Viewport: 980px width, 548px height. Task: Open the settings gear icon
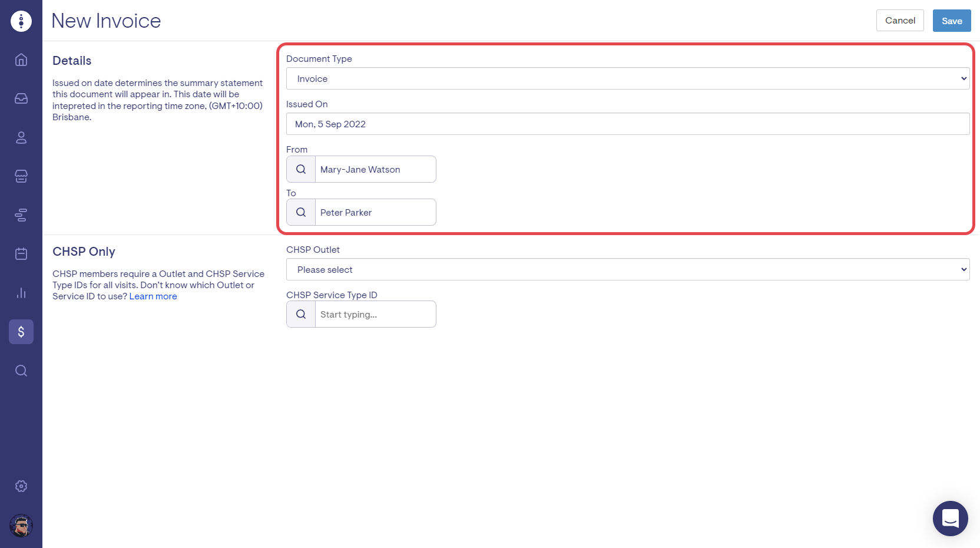point(21,486)
